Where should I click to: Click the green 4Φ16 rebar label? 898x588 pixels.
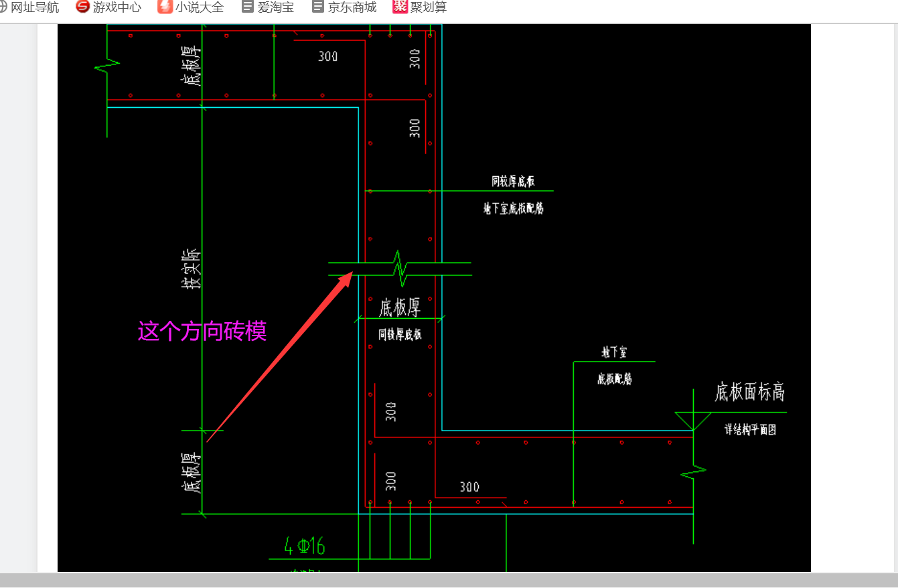pos(305,546)
